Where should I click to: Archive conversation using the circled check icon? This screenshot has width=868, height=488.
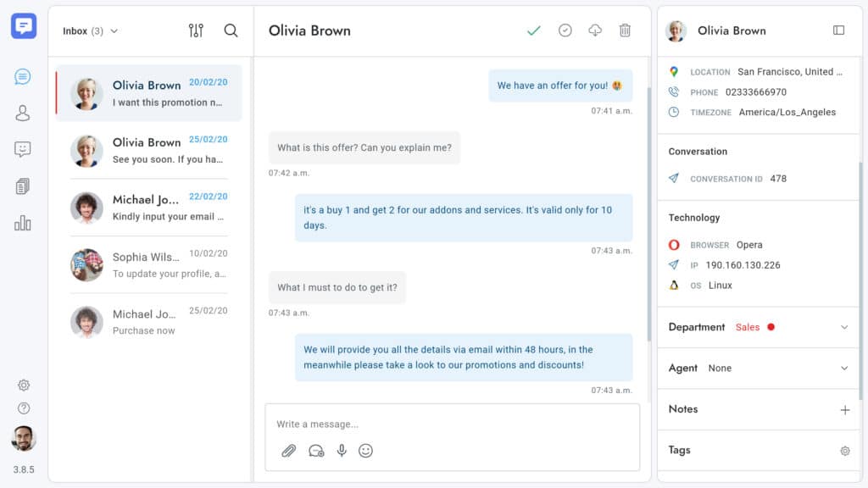click(x=565, y=30)
